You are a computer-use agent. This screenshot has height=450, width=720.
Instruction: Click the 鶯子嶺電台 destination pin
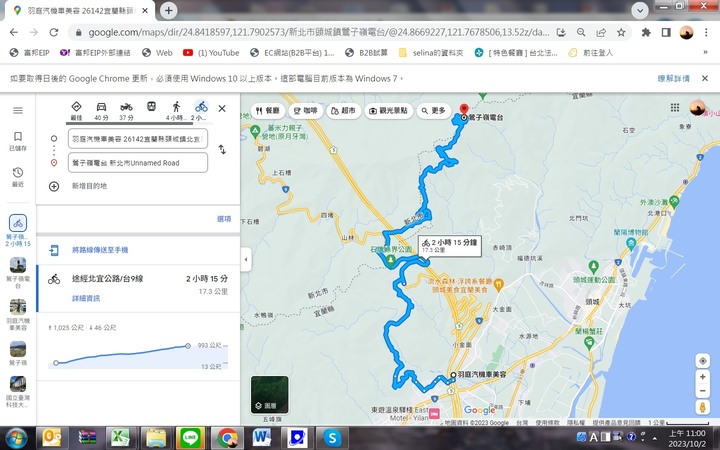click(464, 109)
